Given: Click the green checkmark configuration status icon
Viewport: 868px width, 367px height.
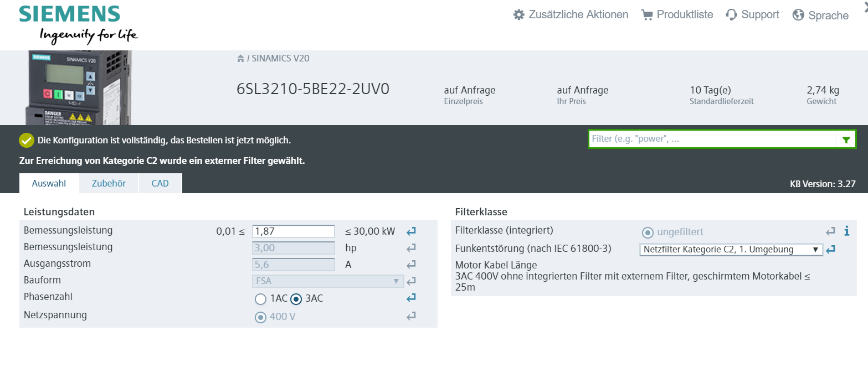Looking at the screenshot, I should click(26, 141).
